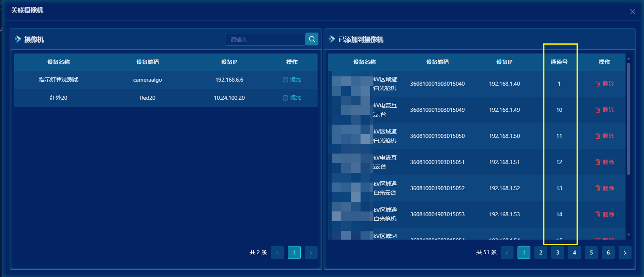644x277 pixels.
Task: Close the 关联摄像机 dialog
Action: (632, 12)
